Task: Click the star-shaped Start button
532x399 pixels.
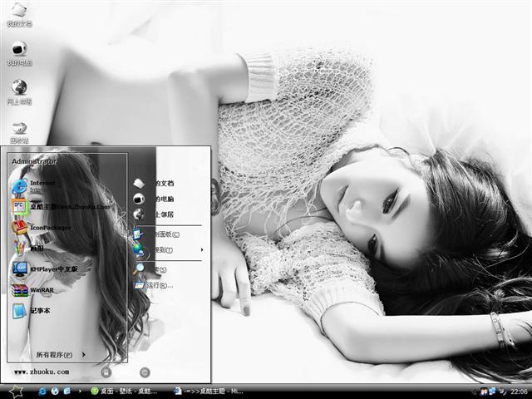Action: pos(15,392)
